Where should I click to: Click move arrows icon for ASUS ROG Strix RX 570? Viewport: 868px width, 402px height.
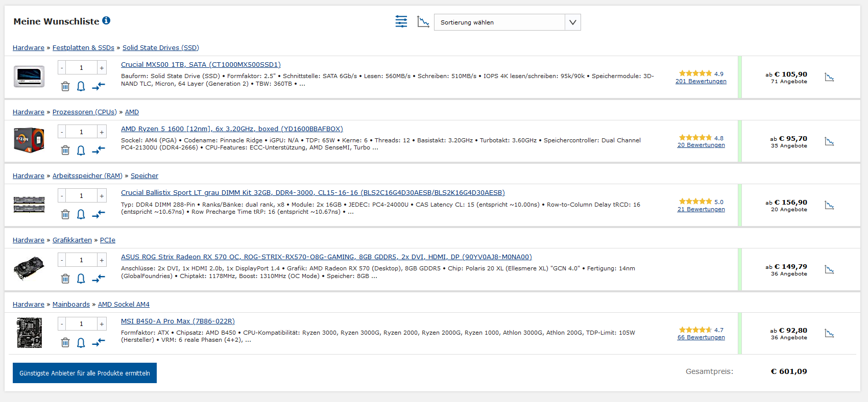pos(99,279)
